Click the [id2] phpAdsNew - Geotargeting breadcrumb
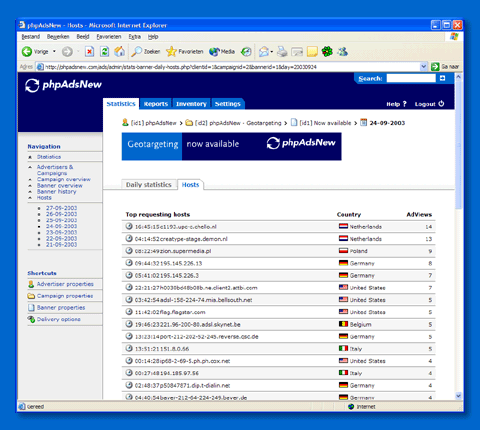This screenshot has height=430, width=480. click(238, 123)
